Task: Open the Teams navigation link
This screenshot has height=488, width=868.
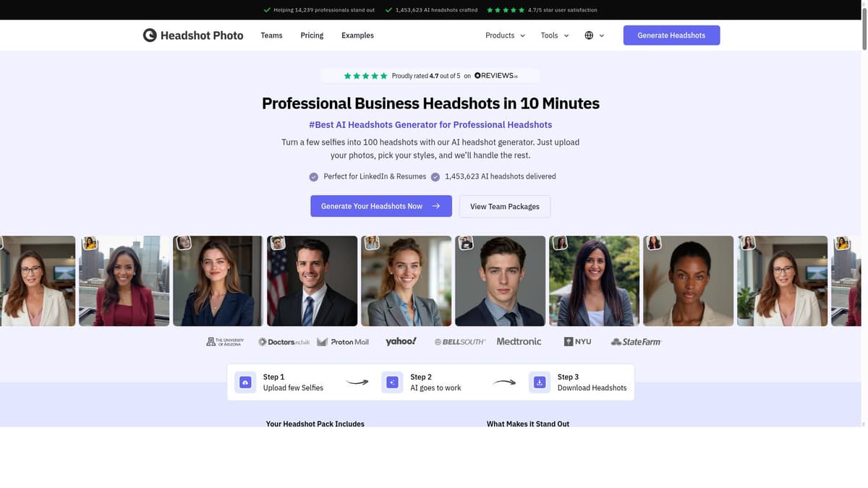Action: tap(271, 35)
